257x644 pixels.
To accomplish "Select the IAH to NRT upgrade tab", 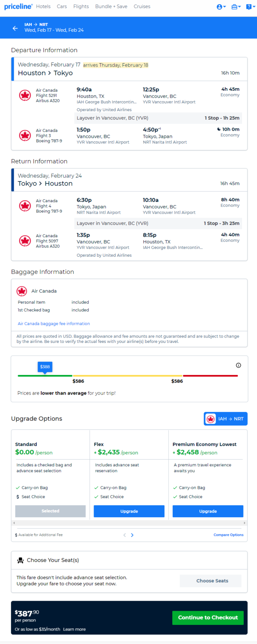I will 226,419.
